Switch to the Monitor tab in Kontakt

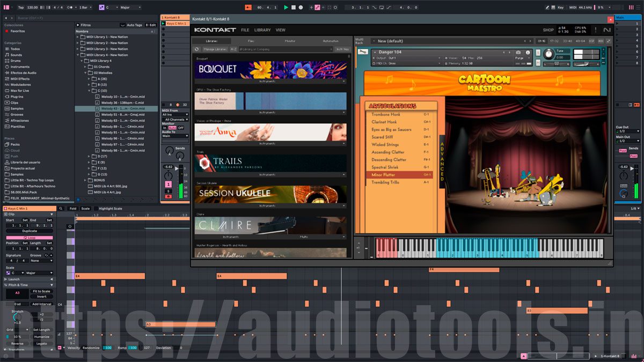point(290,41)
